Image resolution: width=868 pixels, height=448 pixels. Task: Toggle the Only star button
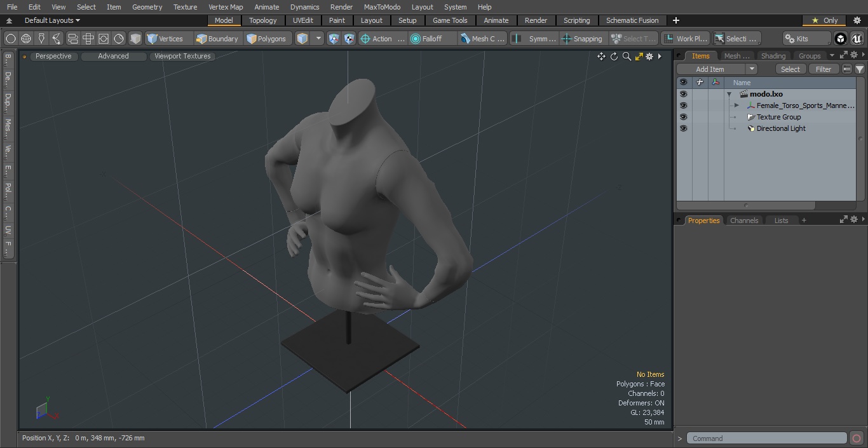pos(825,20)
